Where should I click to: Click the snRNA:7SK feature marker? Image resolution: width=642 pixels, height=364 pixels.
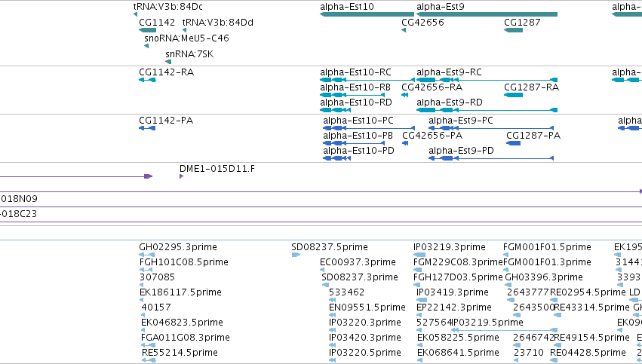click(168, 62)
